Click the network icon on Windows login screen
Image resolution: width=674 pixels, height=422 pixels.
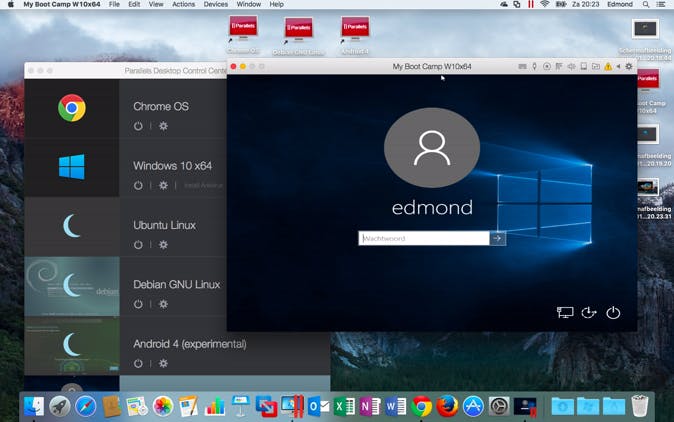click(x=565, y=312)
